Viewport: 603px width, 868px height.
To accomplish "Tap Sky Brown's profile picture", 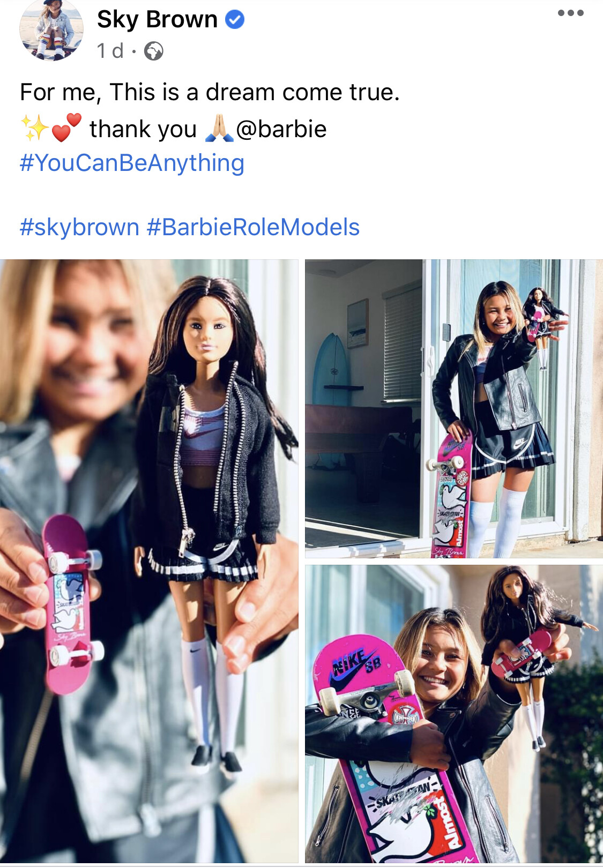I will click(x=51, y=29).
